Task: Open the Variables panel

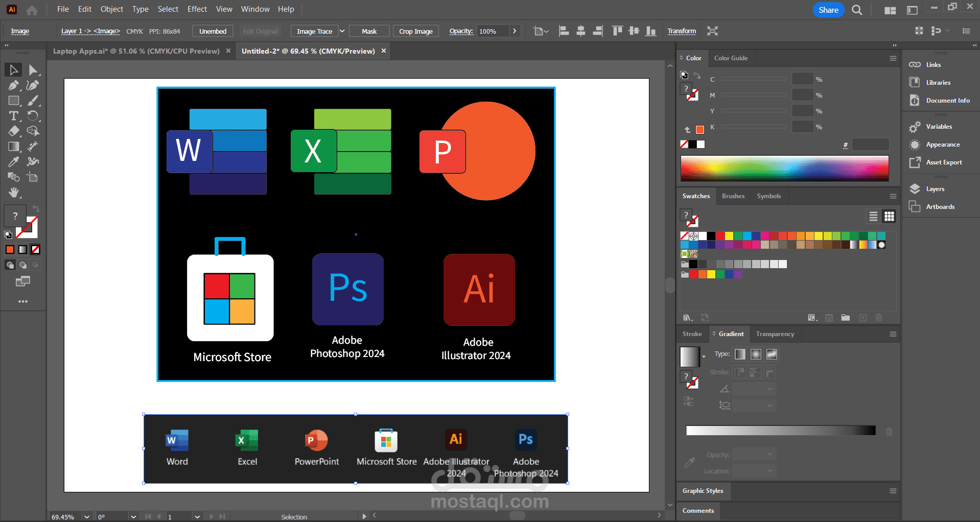Action: point(939,127)
